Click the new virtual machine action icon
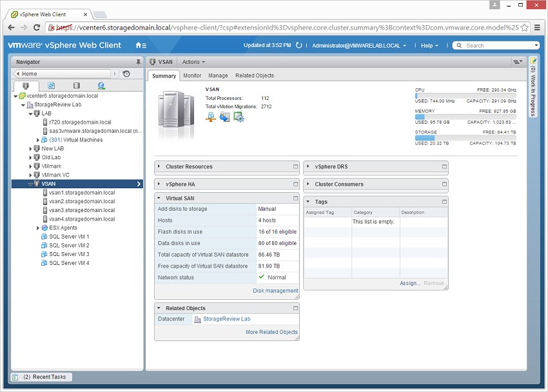 click(239, 117)
